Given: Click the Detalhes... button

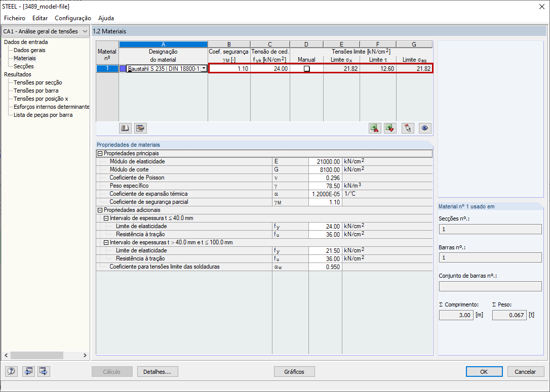Looking at the screenshot, I should pyautogui.click(x=158, y=372).
